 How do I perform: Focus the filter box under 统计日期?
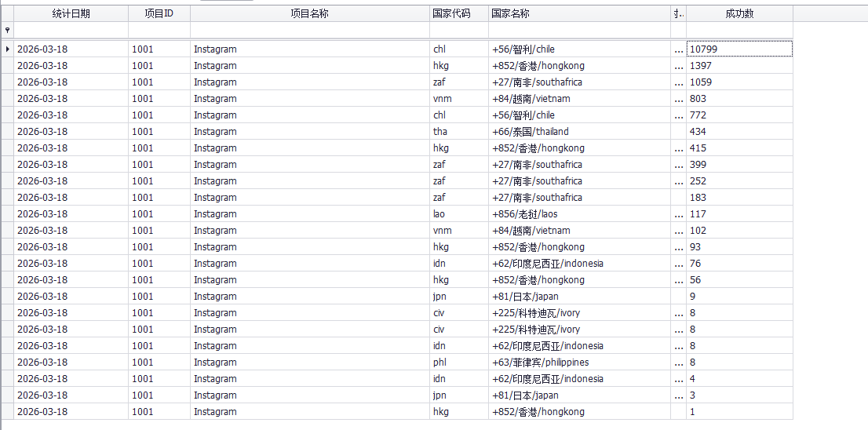click(71, 29)
